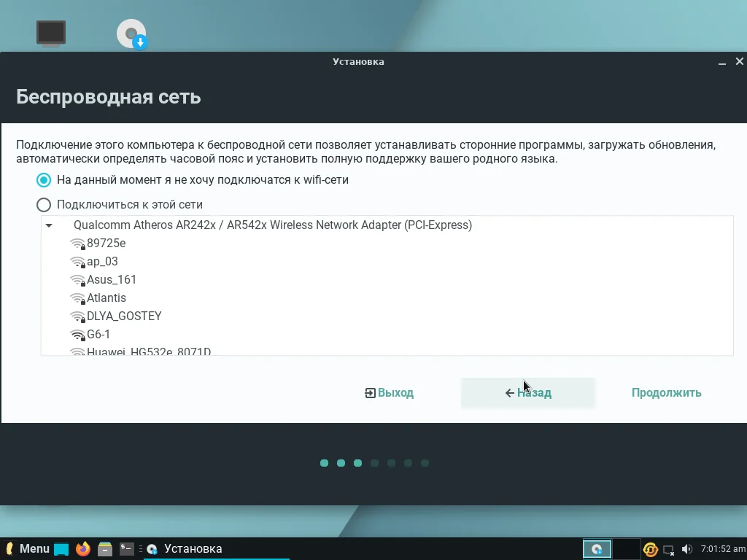Select the Atlantis wireless network
Image resolution: width=747 pixels, height=560 pixels.
107,297
